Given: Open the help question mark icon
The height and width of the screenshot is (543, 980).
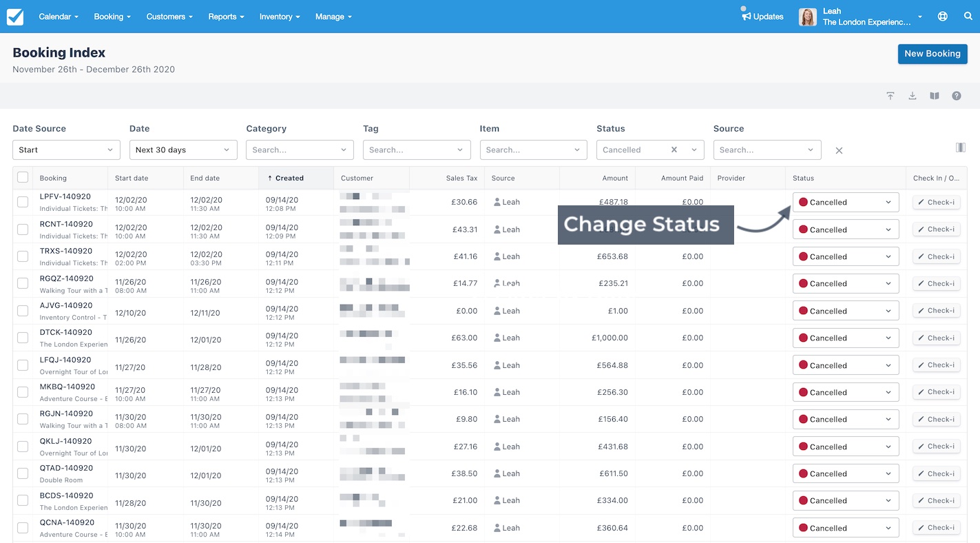Looking at the screenshot, I should point(957,96).
